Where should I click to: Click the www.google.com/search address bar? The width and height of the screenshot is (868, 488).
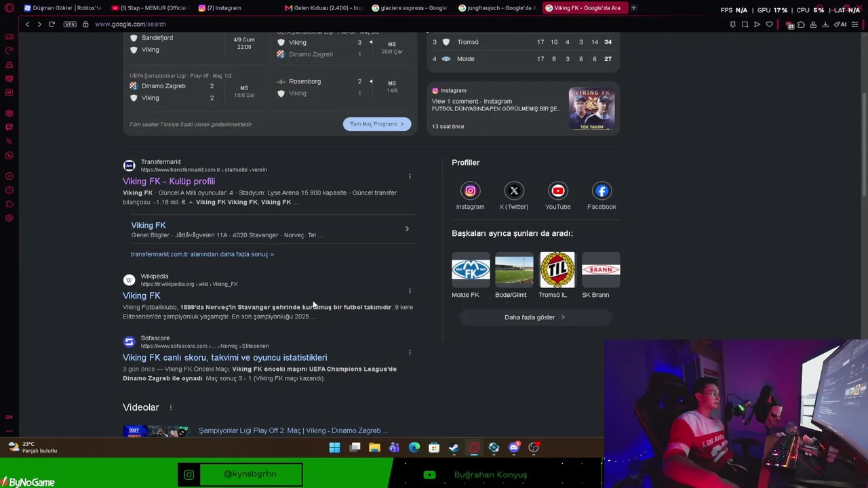tap(130, 24)
